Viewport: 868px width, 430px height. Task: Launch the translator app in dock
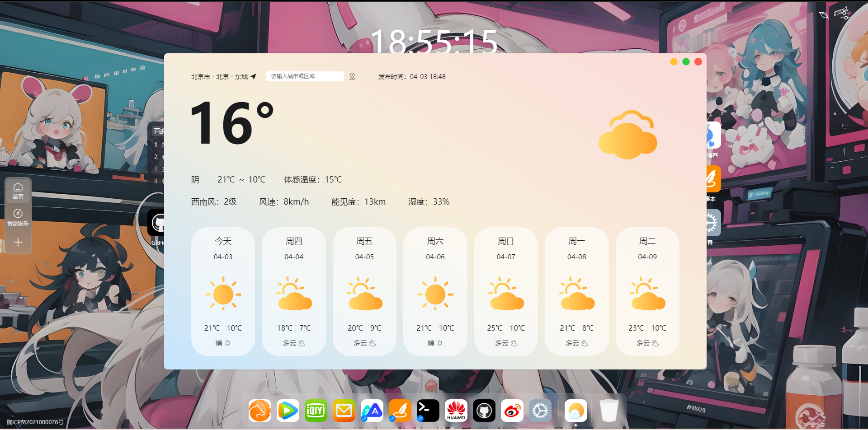[372, 411]
